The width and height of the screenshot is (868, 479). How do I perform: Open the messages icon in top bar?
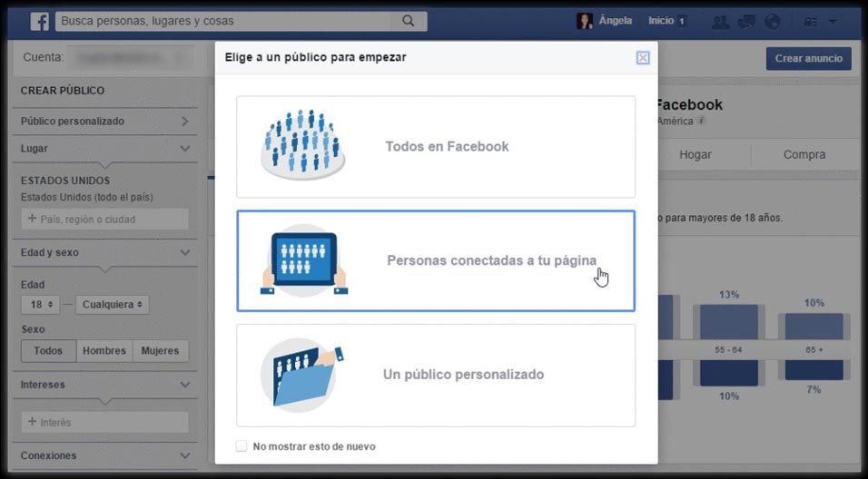pyautogui.click(x=746, y=21)
